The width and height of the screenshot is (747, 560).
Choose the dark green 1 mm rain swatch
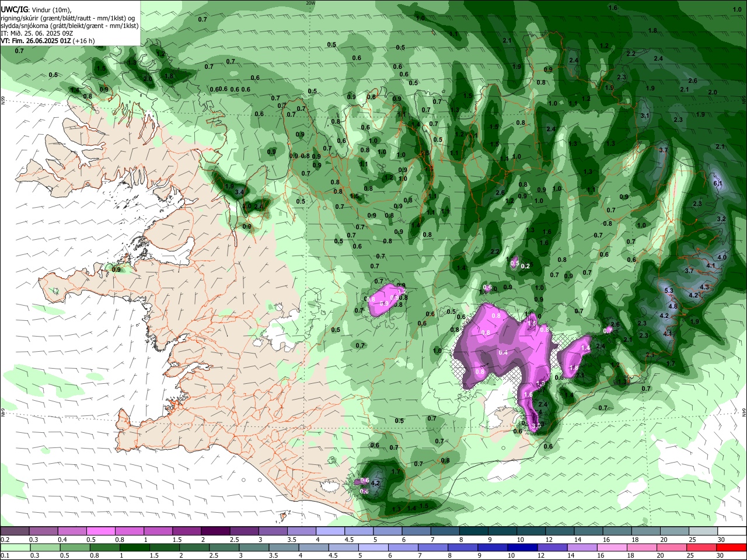pos(134,547)
